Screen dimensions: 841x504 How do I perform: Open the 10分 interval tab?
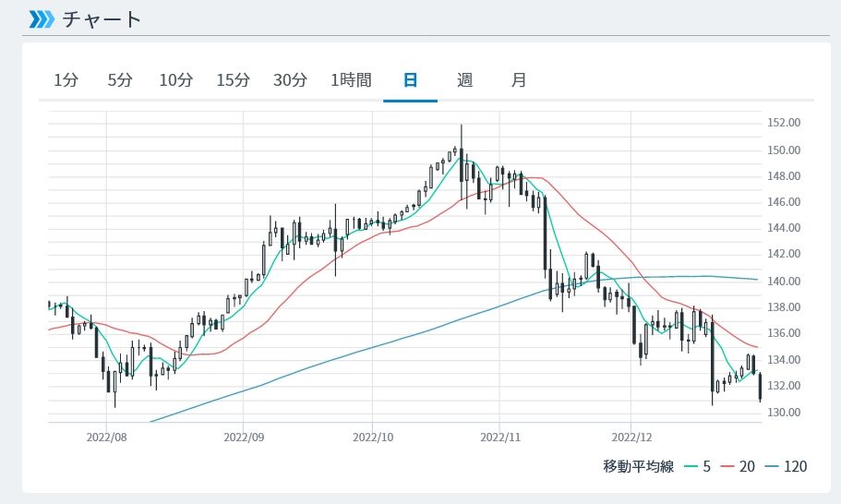click(x=175, y=80)
